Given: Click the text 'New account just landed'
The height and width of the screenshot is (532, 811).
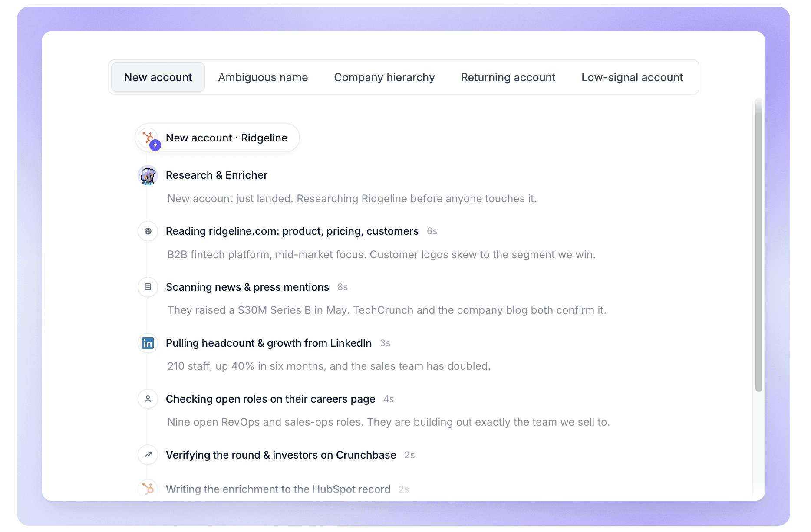Looking at the screenshot, I should pyautogui.click(x=231, y=199).
